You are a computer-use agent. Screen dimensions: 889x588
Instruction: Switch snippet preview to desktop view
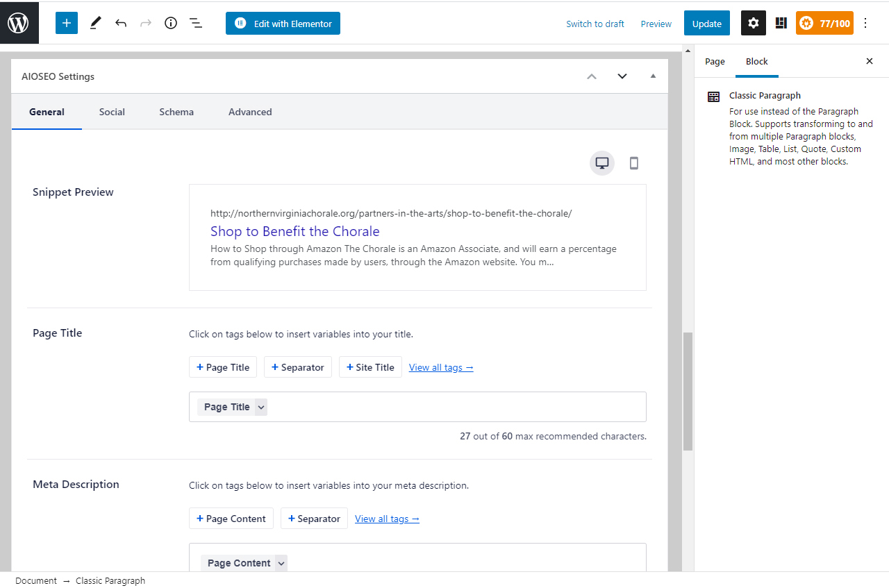pyautogui.click(x=602, y=163)
